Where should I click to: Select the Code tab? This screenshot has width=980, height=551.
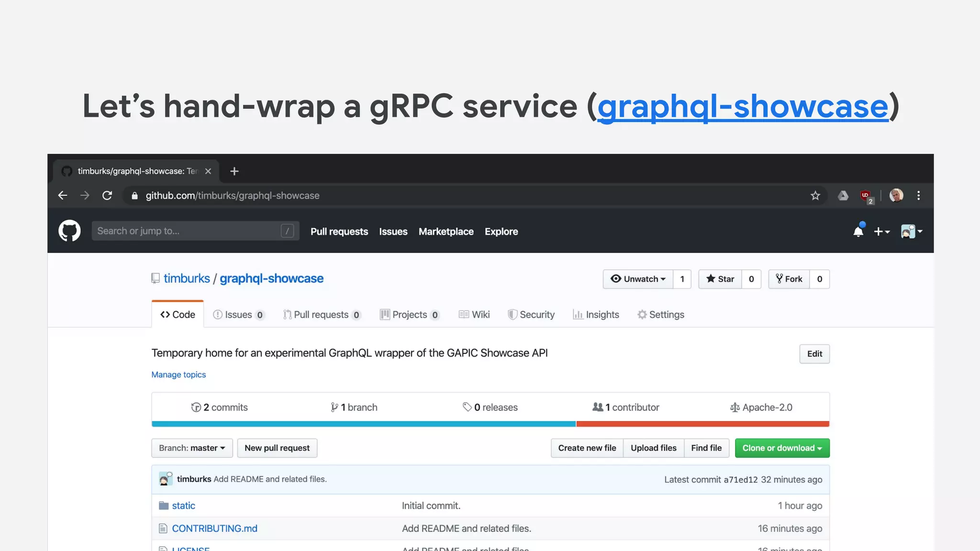click(x=178, y=314)
